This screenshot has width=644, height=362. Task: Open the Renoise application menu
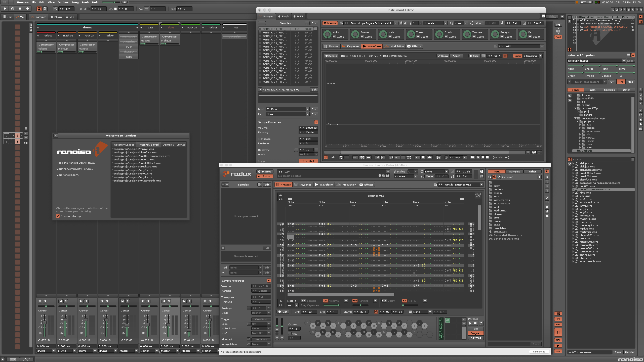(23, 2)
